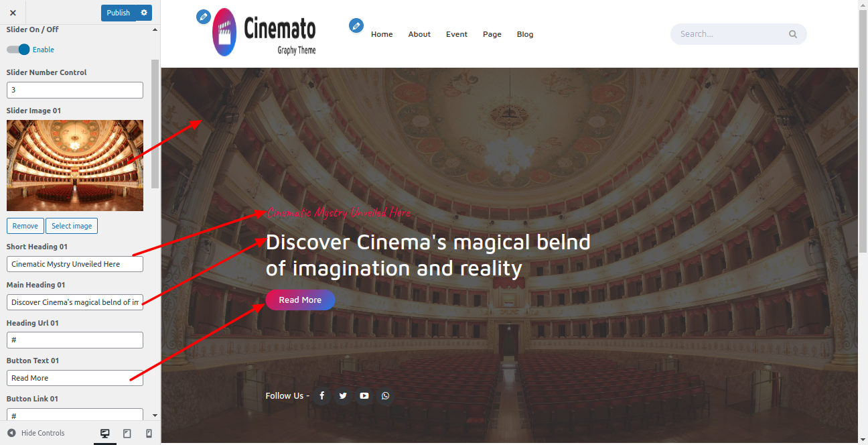Open the WhatsApp social icon
This screenshot has height=445, width=868.
click(385, 396)
